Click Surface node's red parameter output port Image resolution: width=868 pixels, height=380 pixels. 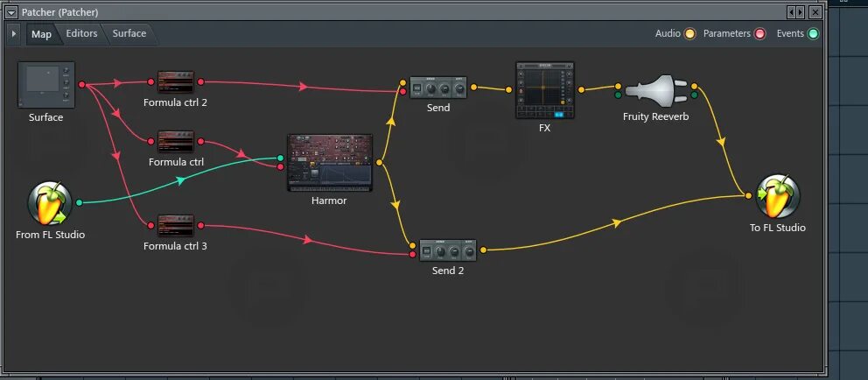[x=82, y=85]
